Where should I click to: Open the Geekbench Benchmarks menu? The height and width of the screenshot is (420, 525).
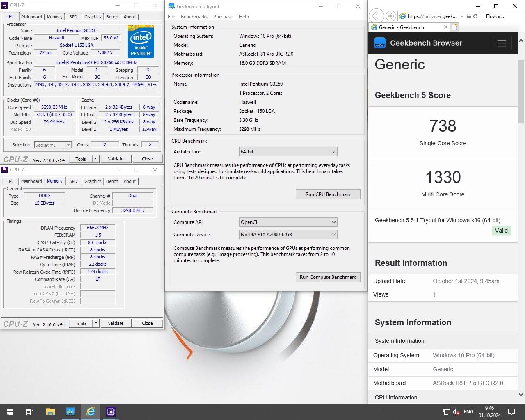tap(194, 17)
